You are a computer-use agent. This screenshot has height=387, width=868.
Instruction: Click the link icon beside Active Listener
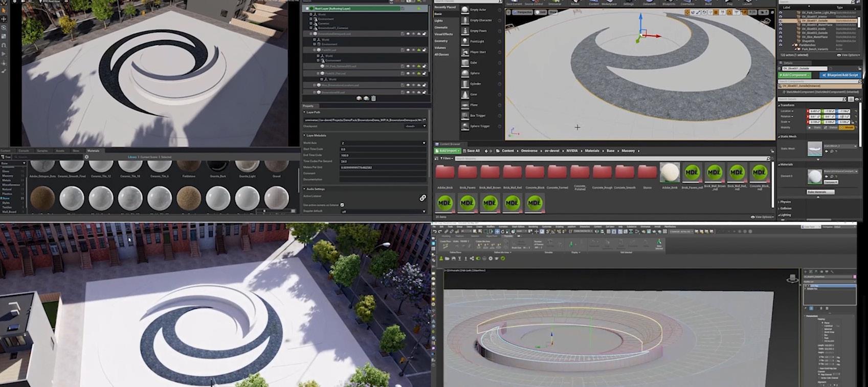(422, 198)
